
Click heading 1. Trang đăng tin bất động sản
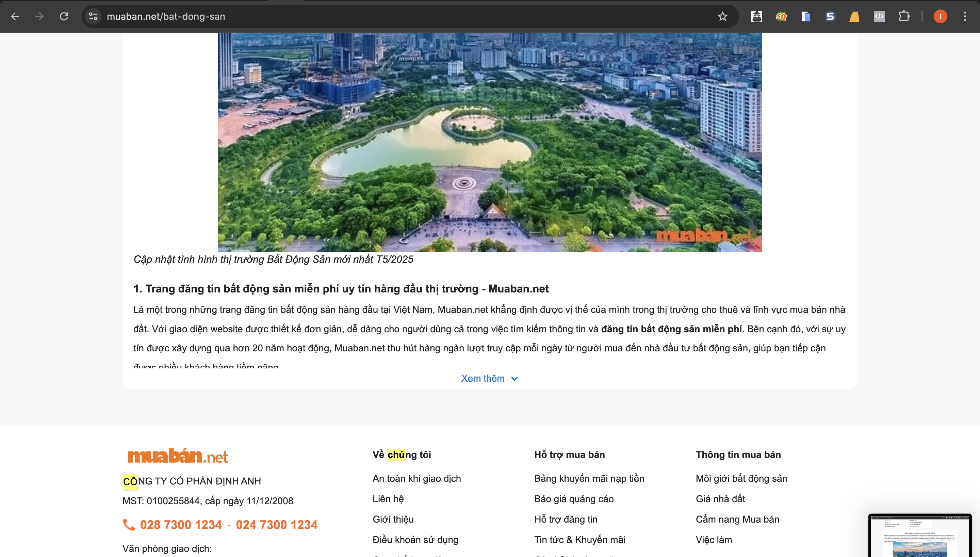click(341, 289)
